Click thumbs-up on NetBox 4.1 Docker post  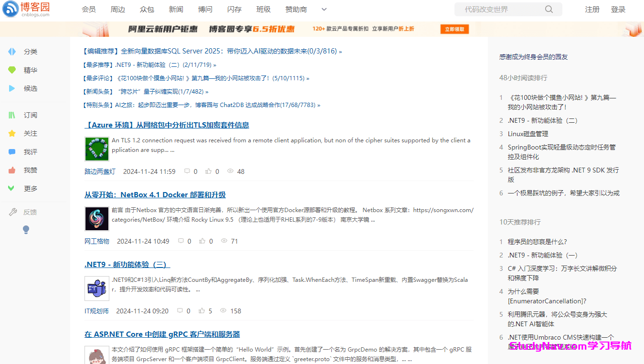point(202,241)
